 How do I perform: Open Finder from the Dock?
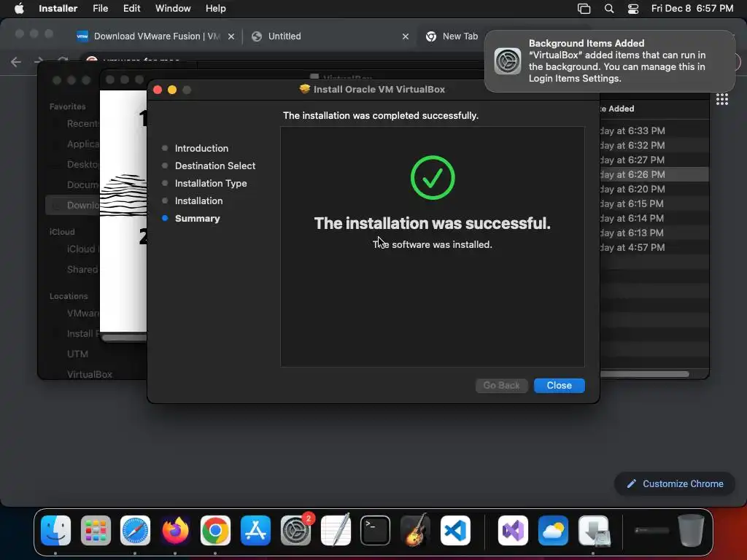point(55,530)
